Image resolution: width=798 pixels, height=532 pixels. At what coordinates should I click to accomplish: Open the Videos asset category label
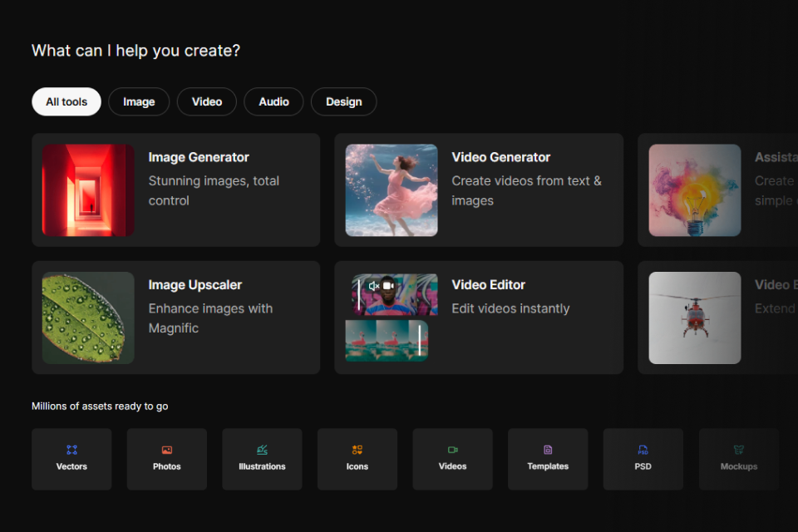452,466
